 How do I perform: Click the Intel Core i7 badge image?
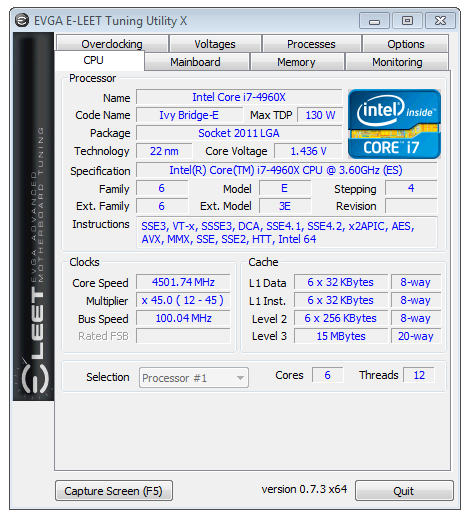click(394, 124)
